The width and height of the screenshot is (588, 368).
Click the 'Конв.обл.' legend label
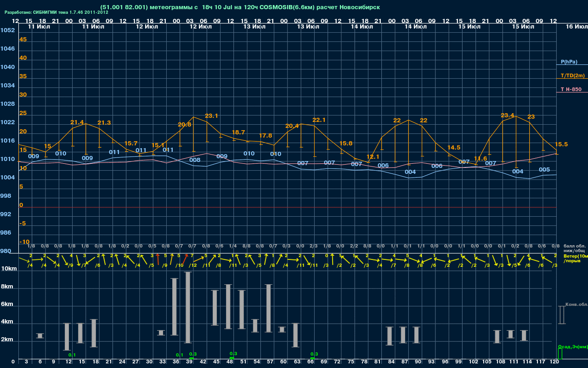point(577,305)
